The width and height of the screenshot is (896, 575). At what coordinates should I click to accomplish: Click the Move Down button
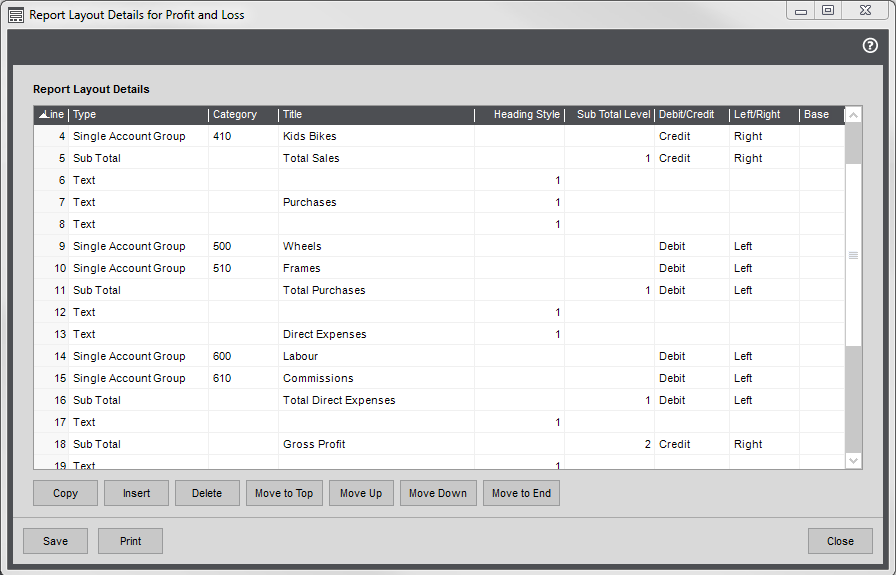coord(437,493)
